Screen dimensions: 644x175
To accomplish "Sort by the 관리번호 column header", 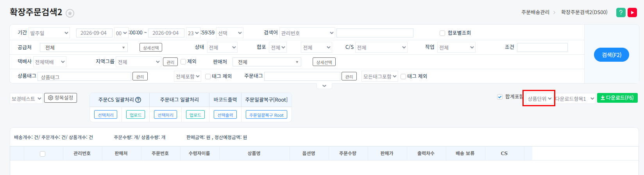I will click(82, 154).
